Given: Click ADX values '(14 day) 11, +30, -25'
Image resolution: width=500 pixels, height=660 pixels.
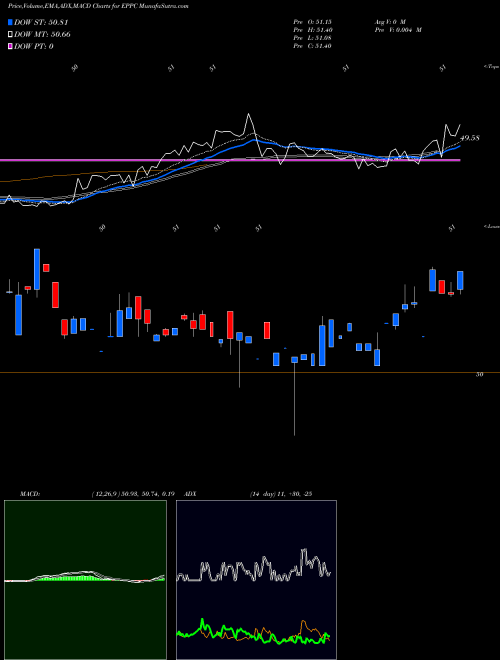Looking at the screenshot, I should pos(280,494).
